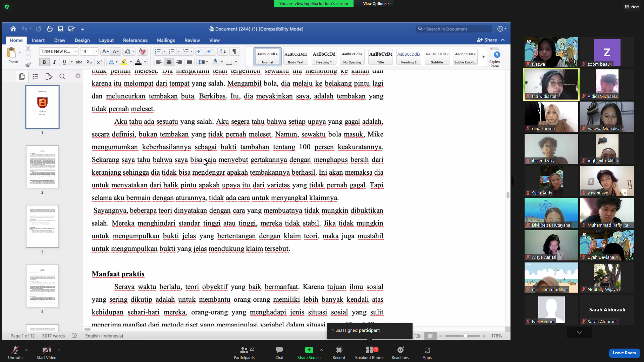
Task: Clear all formatting with the eraser icon
Action: pos(142,51)
